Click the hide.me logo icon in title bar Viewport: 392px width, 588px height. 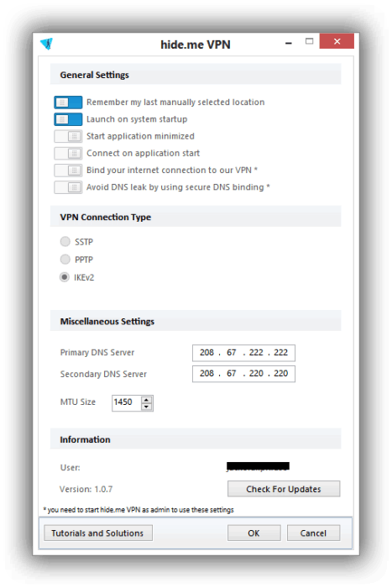(47, 44)
